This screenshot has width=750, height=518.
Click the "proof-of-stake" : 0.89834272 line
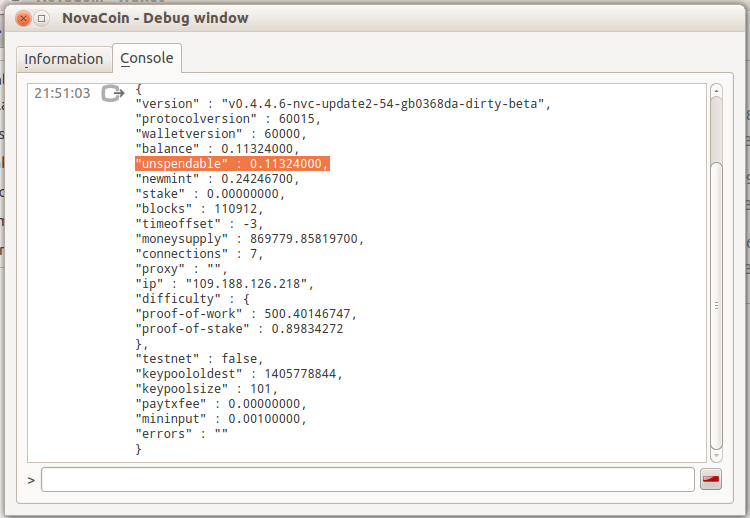pyautogui.click(x=239, y=329)
